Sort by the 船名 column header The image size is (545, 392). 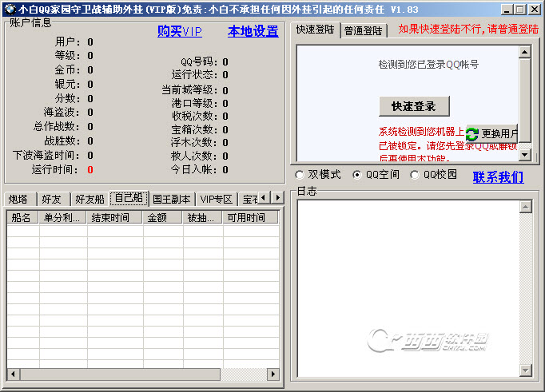tap(23, 217)
